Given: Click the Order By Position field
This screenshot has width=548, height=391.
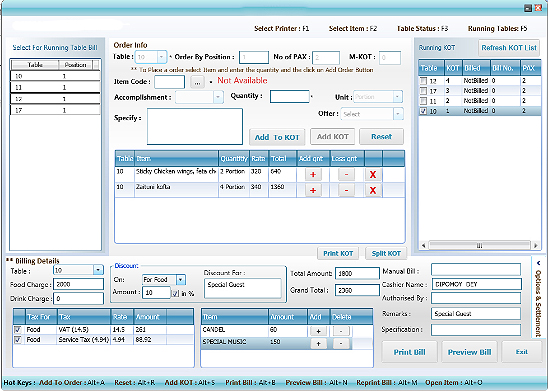Looking at the screenshot, I should click(x=254, y=57).
